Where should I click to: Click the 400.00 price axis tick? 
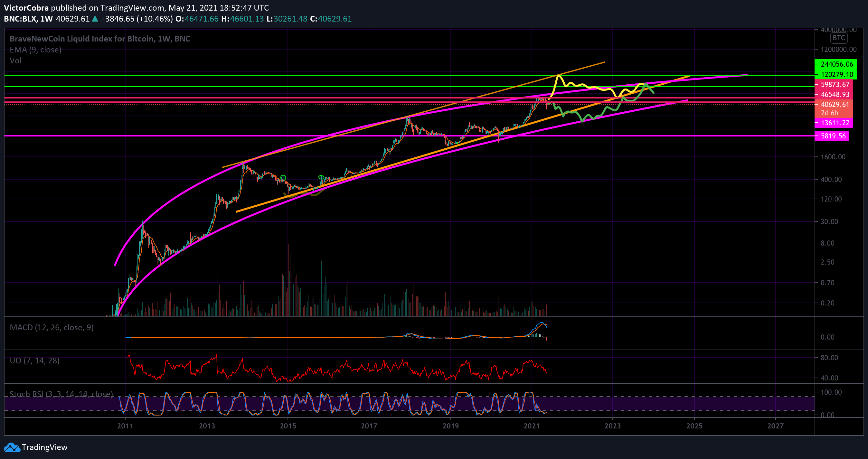coord(831,180)
